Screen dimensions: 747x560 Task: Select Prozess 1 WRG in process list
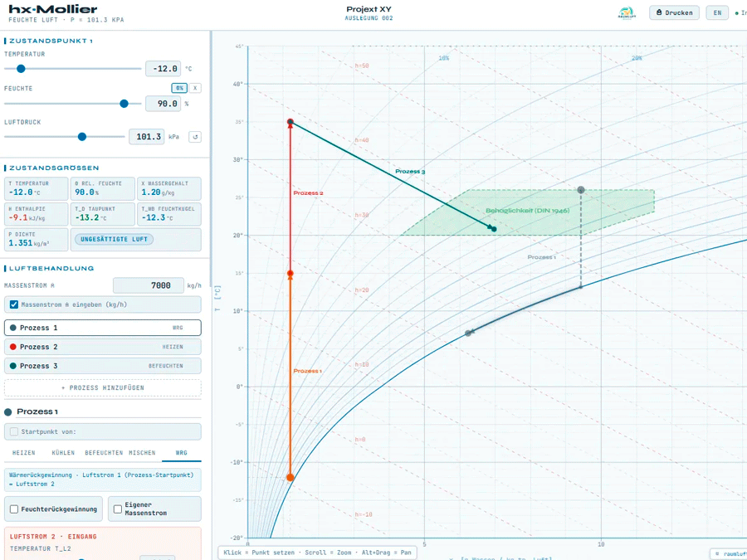tap(103, 328)
